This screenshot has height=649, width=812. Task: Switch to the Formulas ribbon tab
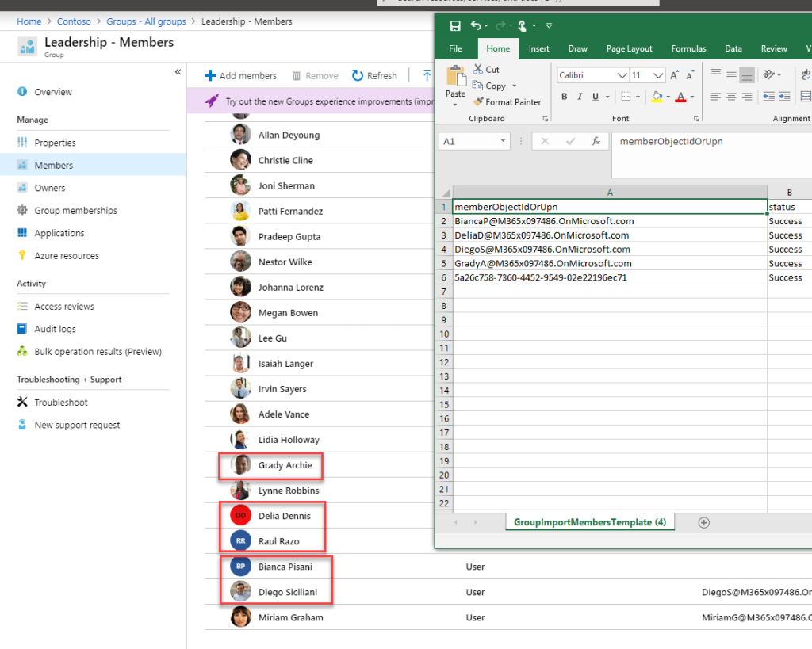tap(688, 48)
